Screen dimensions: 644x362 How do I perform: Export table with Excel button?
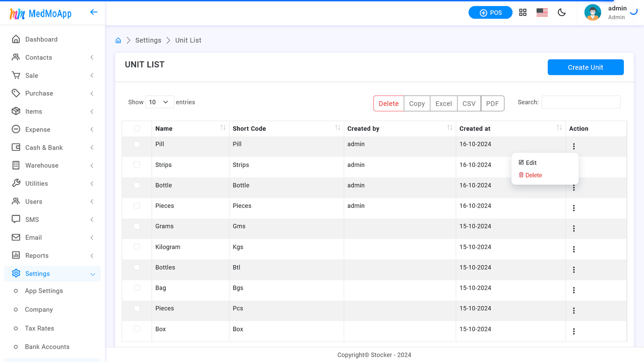coord(444,103)
